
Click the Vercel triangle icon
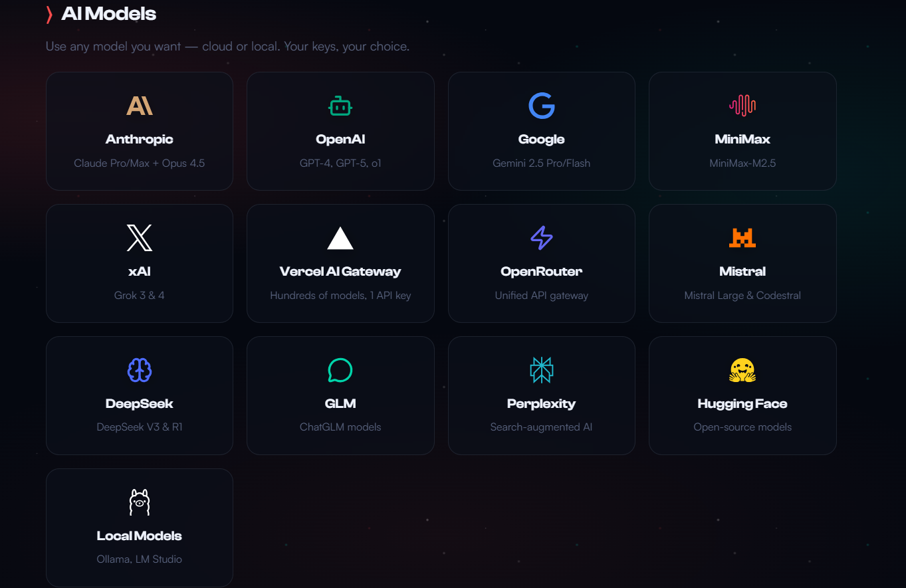[340, 238]
